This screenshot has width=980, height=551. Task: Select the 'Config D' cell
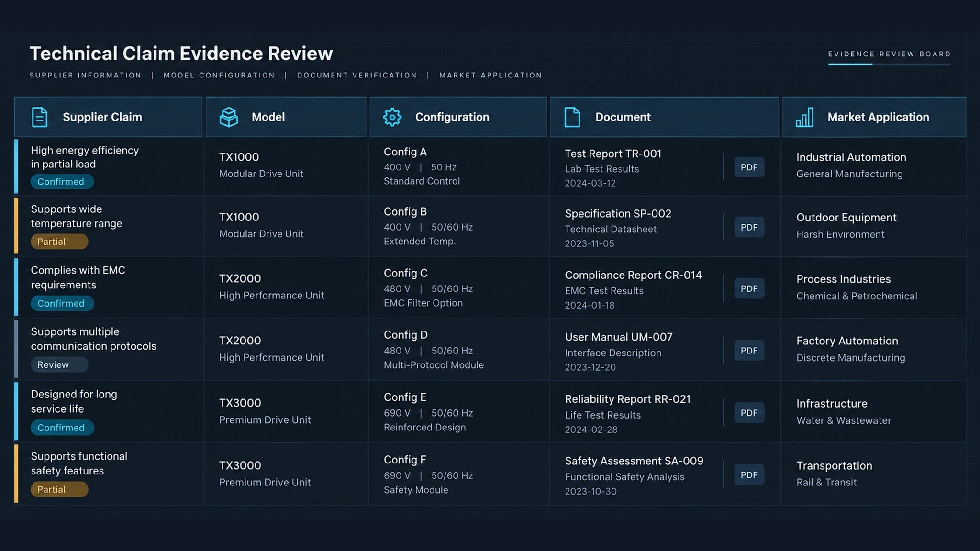click(x=459, y=350)
